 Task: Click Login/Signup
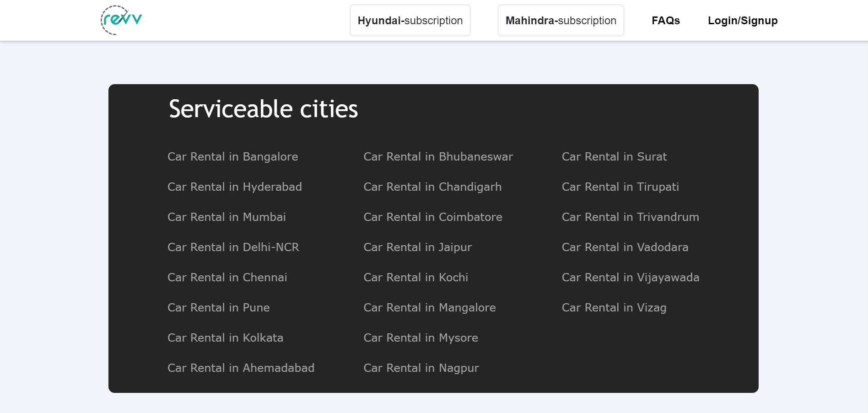(742, 20)
